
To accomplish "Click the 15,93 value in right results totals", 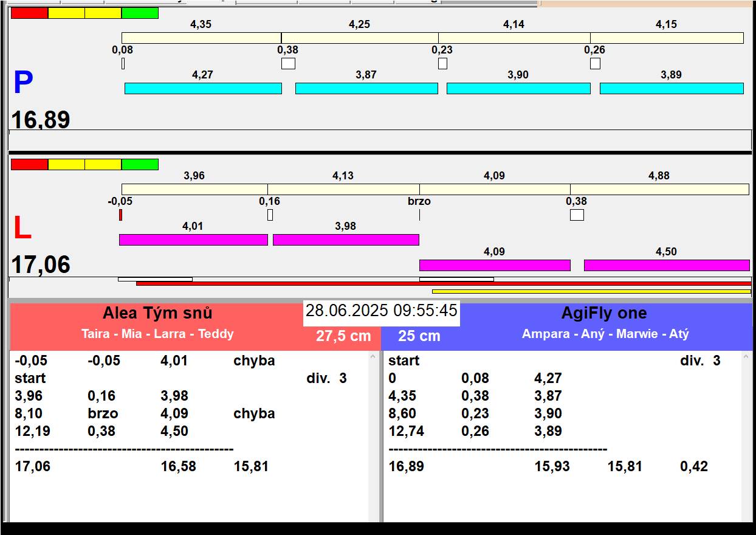I will pos(552,467).
